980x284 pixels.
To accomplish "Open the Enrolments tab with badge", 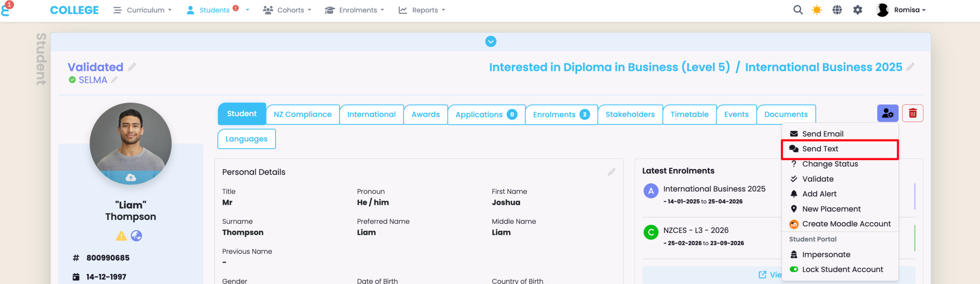I will point(561,115).
